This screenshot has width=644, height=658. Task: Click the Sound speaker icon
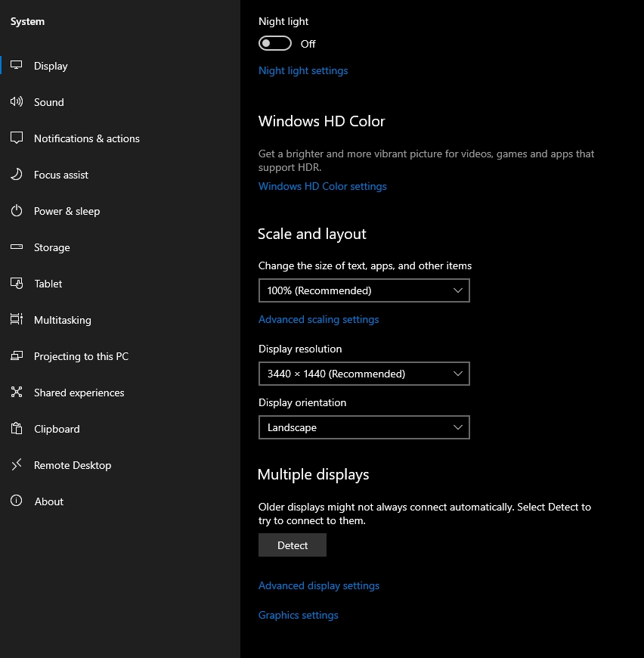coord(17,102)
